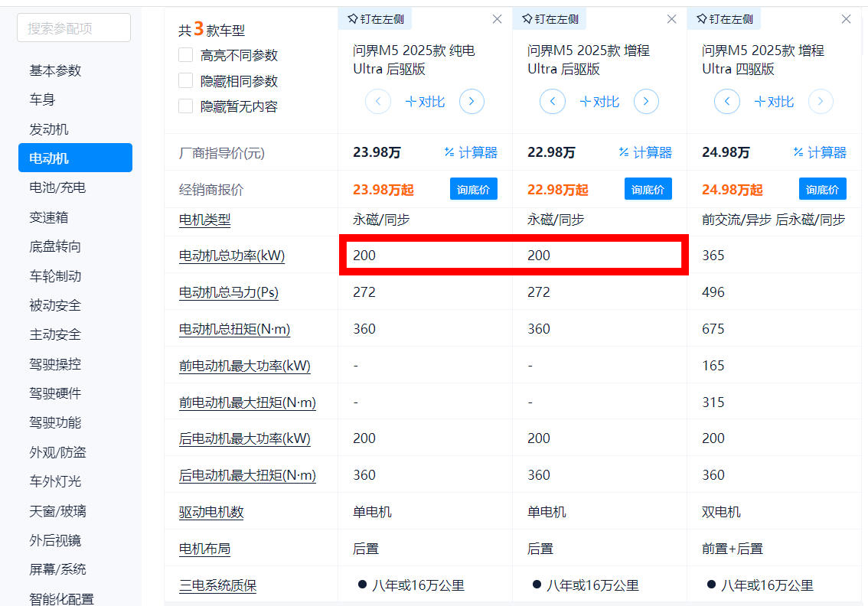Open 驱动电机数 parameter explanation

pyautogui.click(x=211, y=512)
